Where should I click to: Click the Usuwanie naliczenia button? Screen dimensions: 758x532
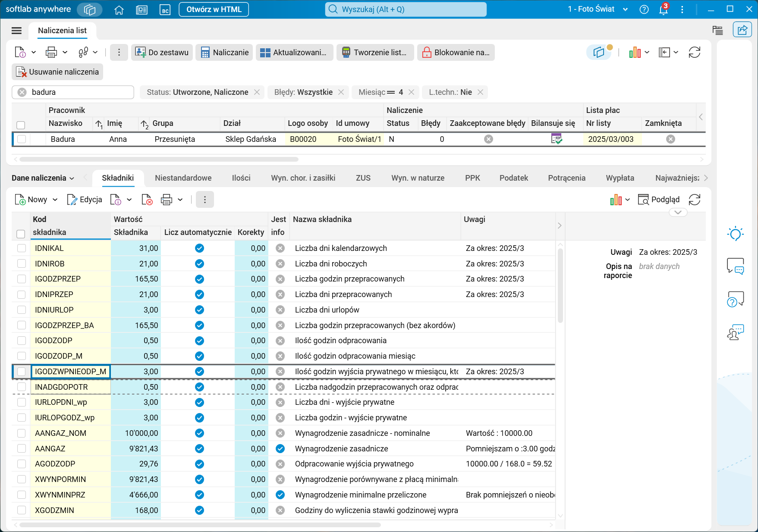coord(57,72)
